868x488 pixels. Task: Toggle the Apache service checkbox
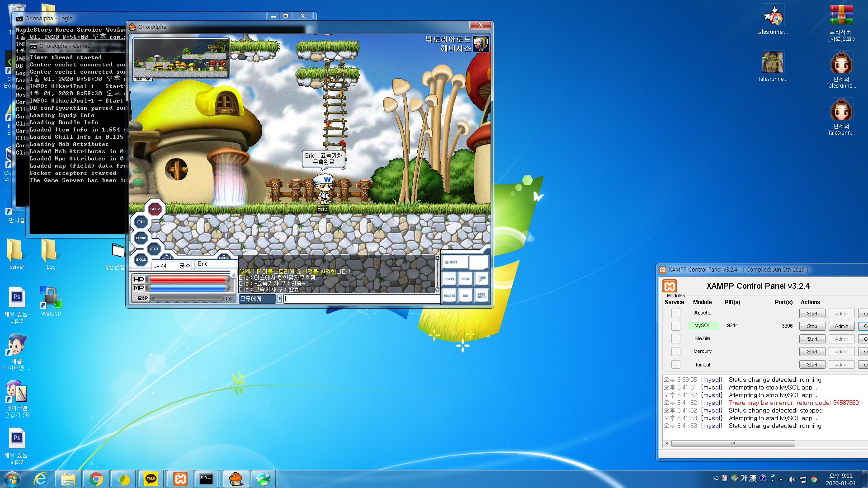[675, 313]
